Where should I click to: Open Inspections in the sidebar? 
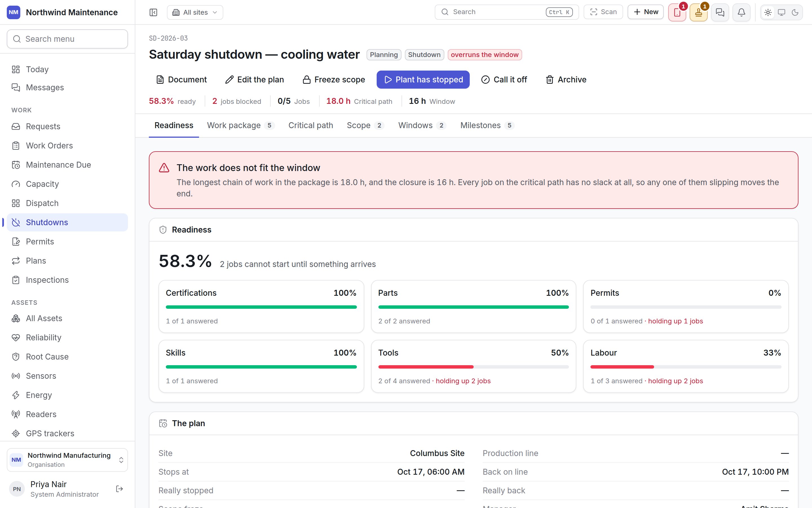coord(67,280)
